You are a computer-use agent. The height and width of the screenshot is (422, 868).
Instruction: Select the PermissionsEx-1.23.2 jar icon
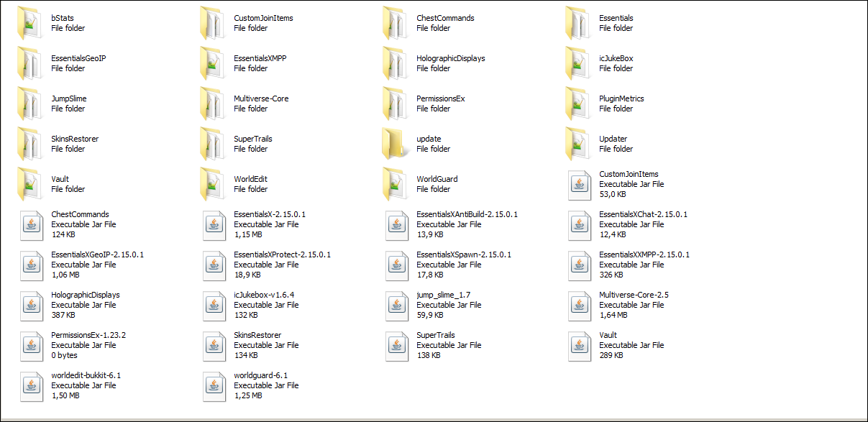32,346
